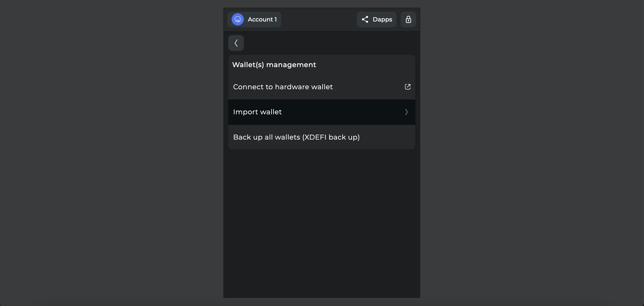Open the Import wallet option
The width and height of the screenshot is (644, 306).
pos(322,112)
